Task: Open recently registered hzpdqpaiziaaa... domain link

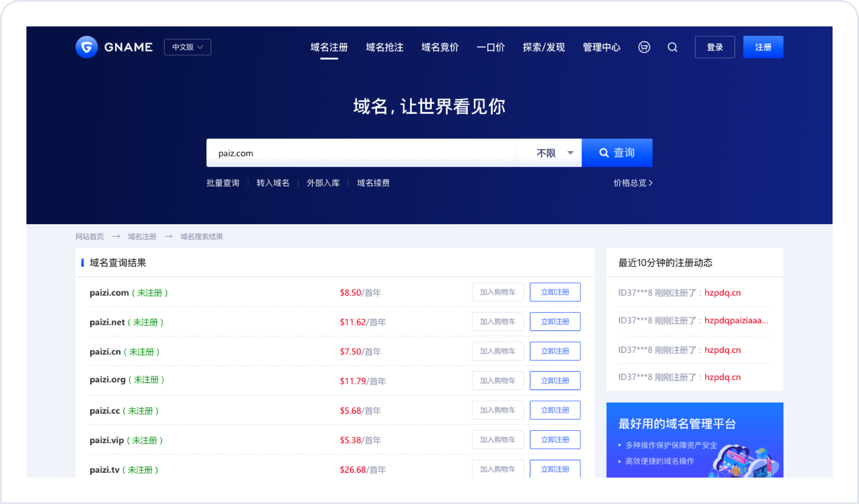Action: [x=736, y=321]
